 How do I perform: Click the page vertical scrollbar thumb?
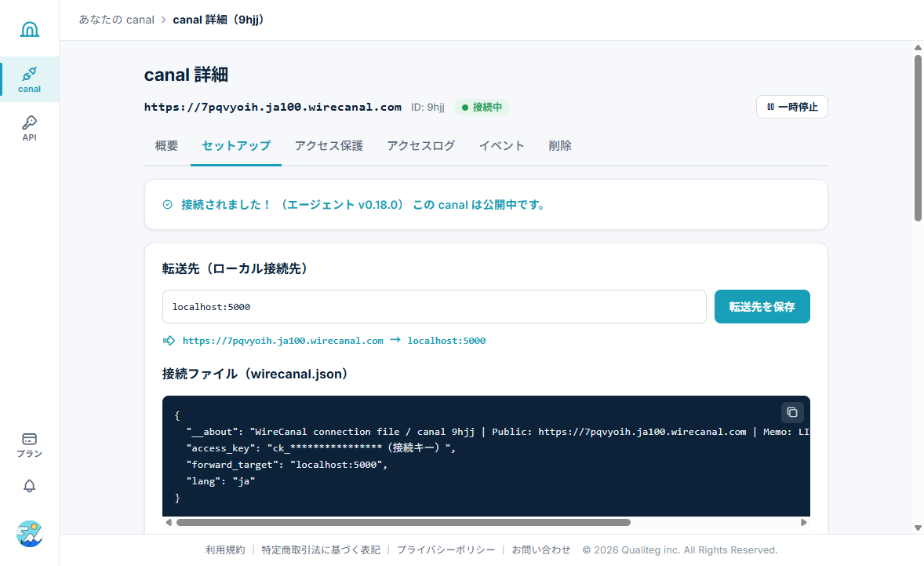pos(918,138)
